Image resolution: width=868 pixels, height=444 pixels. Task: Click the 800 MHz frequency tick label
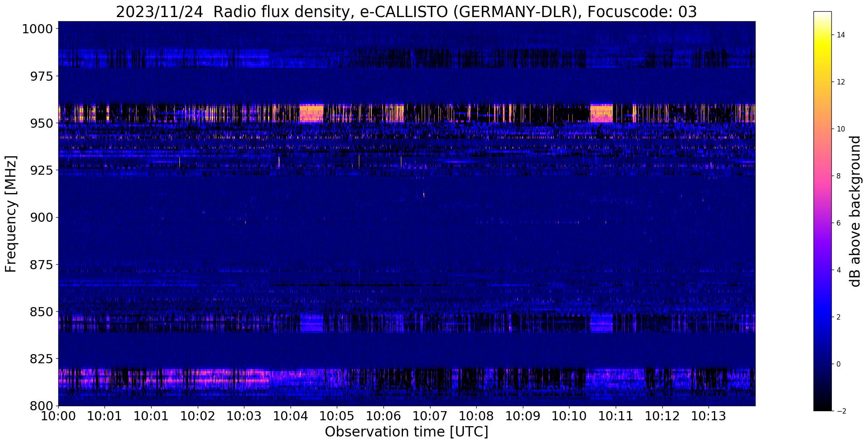42,406
